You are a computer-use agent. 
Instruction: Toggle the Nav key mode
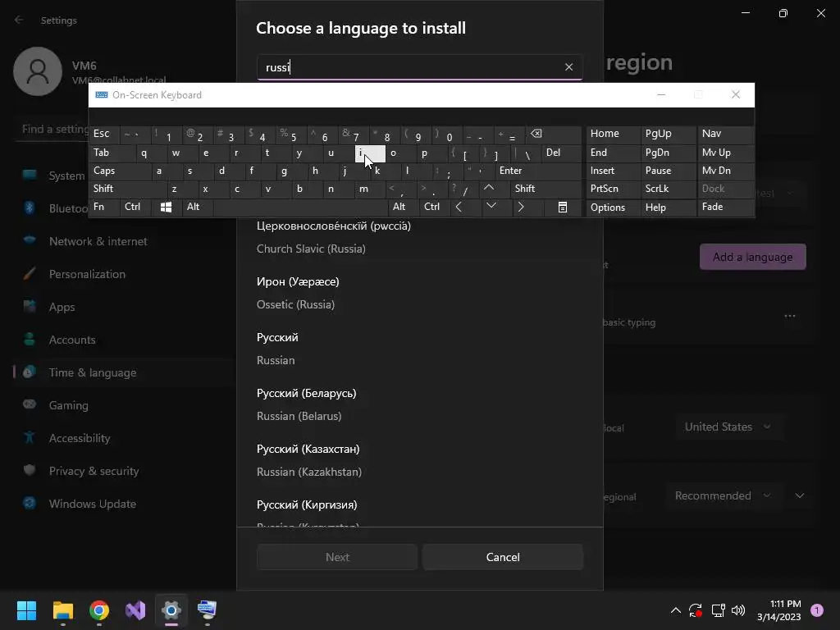coord(725,135)
